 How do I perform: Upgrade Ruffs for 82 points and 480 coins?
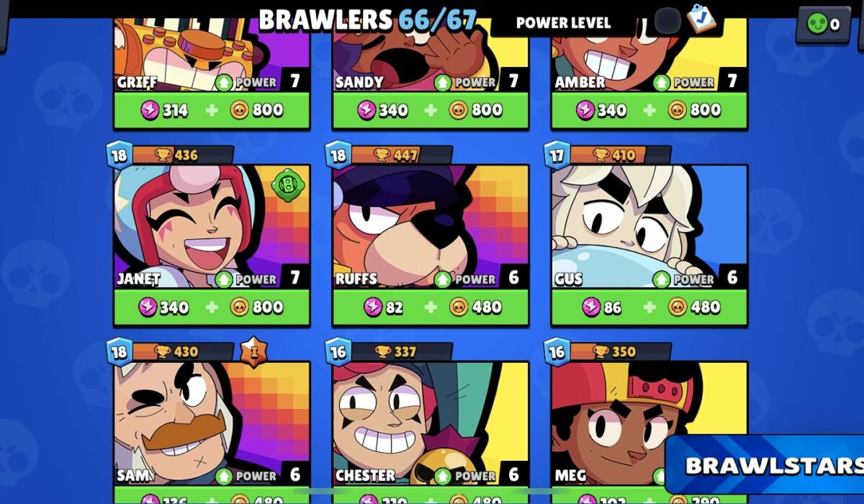pyautogui.click(x=431, y=307)
